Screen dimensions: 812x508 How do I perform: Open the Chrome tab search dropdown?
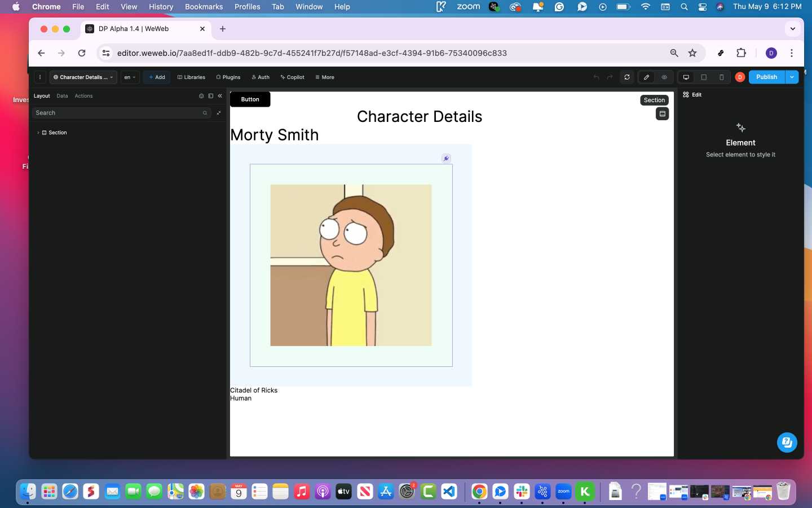point(793,29)
